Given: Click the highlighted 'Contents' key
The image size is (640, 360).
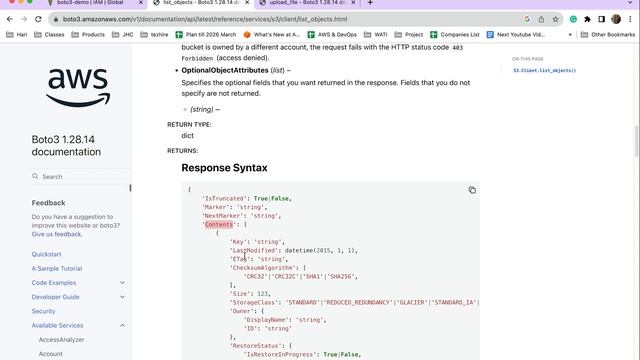Looking at the screenshot, I should (219, 224).
